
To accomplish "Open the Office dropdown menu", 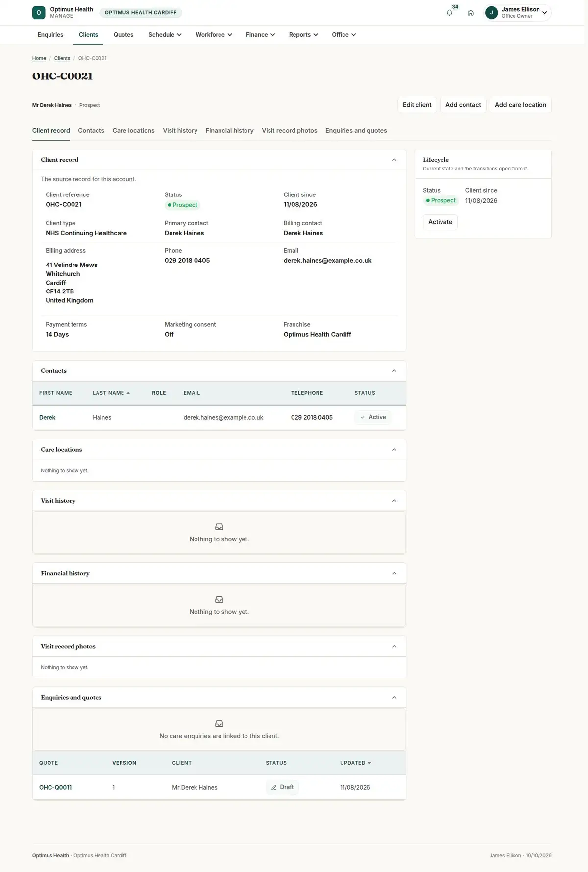I will (x=344, y=35).
